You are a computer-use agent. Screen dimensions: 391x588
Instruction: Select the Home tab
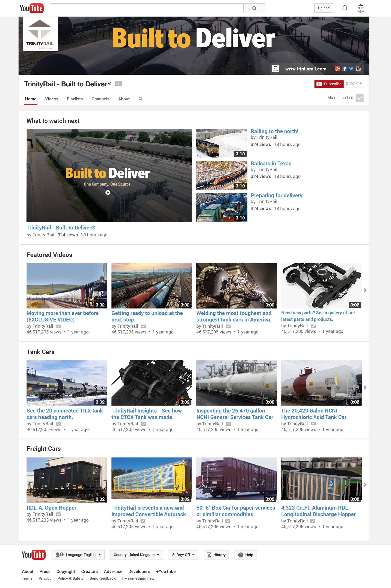pyautogui.click(x=31, y=99)
